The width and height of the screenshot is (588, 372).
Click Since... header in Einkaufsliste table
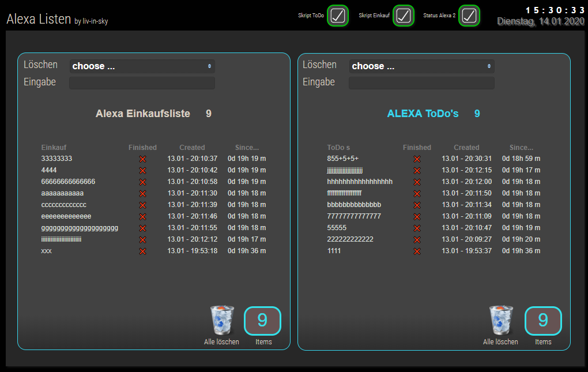(x=247, y=148)
